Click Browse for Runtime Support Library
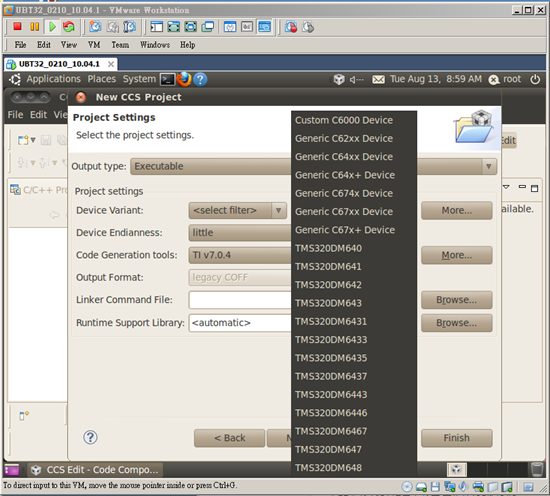The height and width of the screenshot is (496, 550). (456, 323)
